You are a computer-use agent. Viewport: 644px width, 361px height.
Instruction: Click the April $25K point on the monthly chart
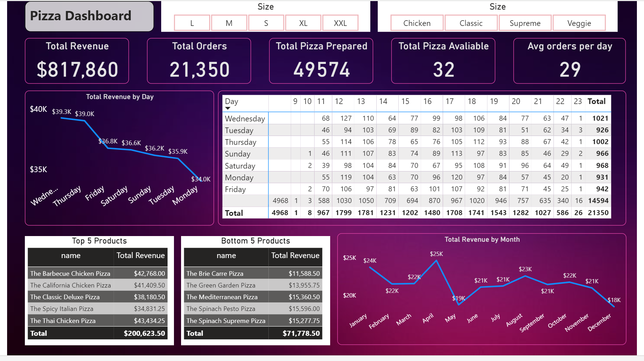pos(436,261)
